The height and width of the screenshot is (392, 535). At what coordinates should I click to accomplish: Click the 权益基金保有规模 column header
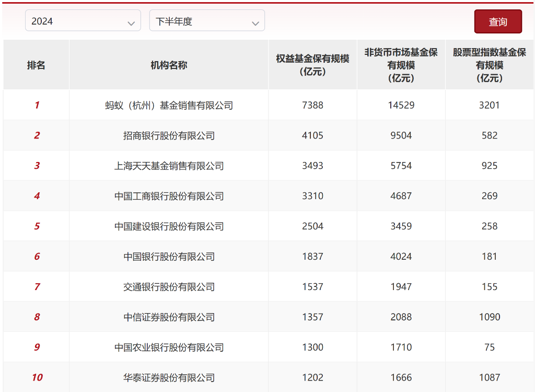point(312,64)
